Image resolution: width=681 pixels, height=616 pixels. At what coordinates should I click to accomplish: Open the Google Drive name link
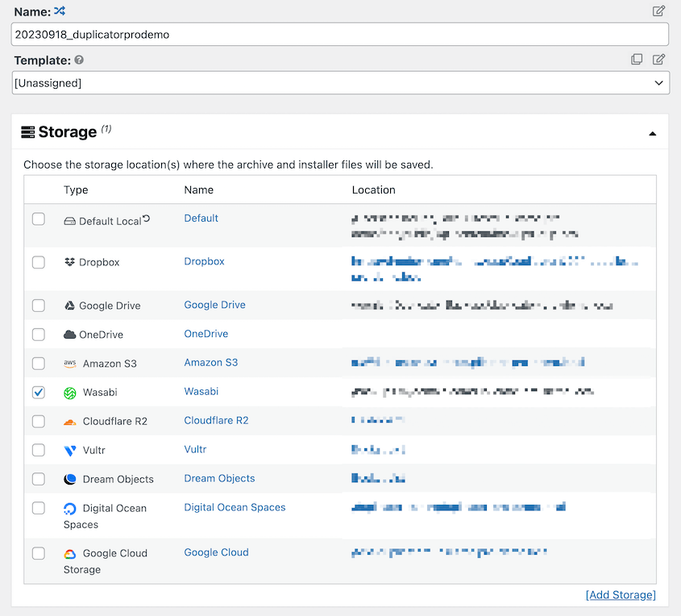tap(214, 305)
